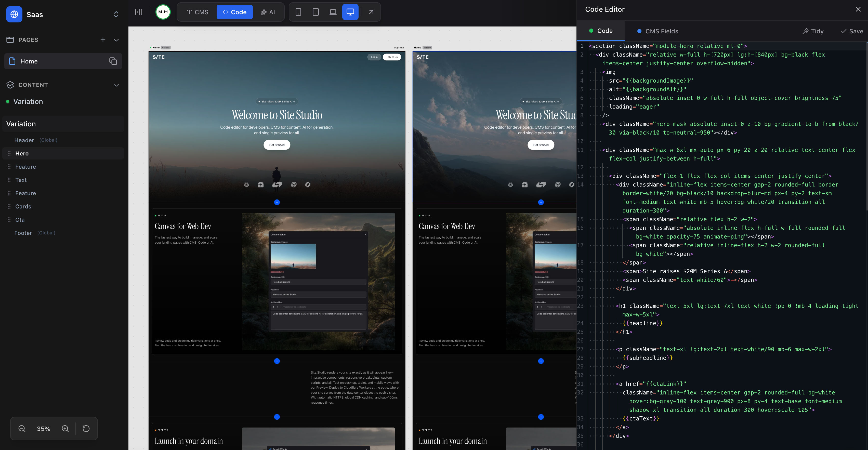Collapse the Pages section chevron
The width and height of the screenshot is (868, 450).
116,40
